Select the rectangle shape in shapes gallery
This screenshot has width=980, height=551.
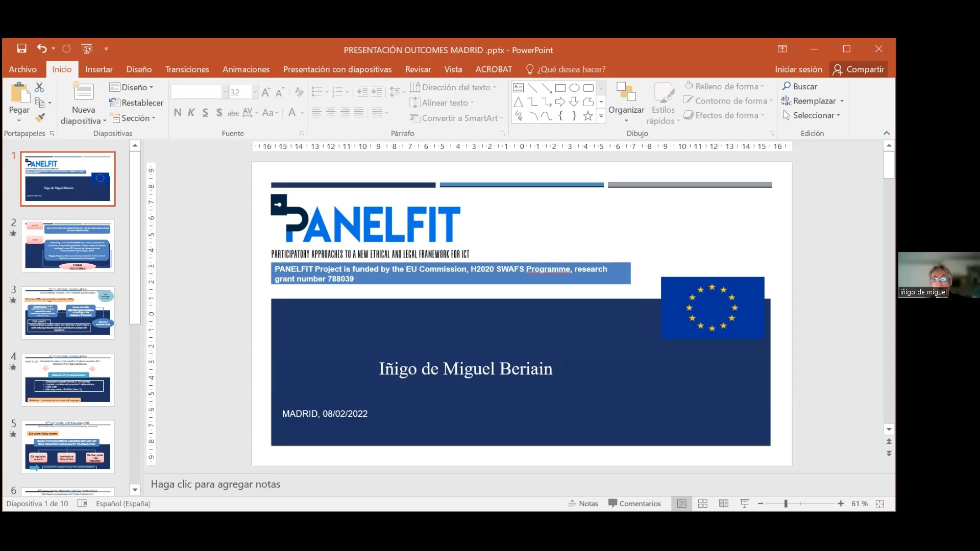tap(560, 88)
